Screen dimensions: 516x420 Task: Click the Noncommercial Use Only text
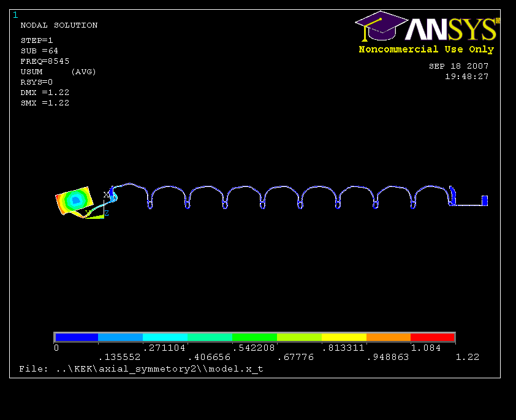click(427, 50)
